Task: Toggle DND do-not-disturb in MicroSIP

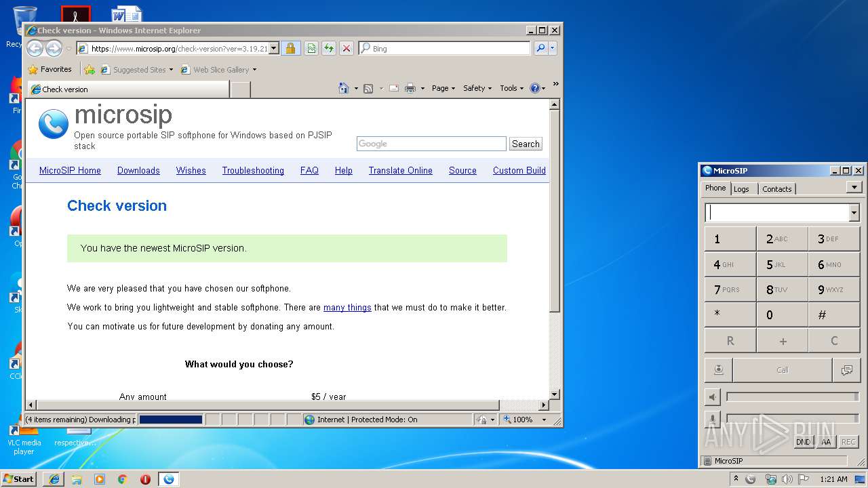Action: (x=803, y=442)
